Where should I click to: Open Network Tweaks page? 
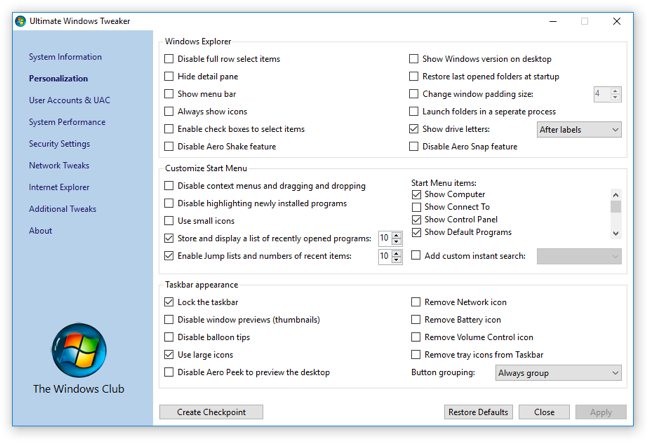[59, 165]
